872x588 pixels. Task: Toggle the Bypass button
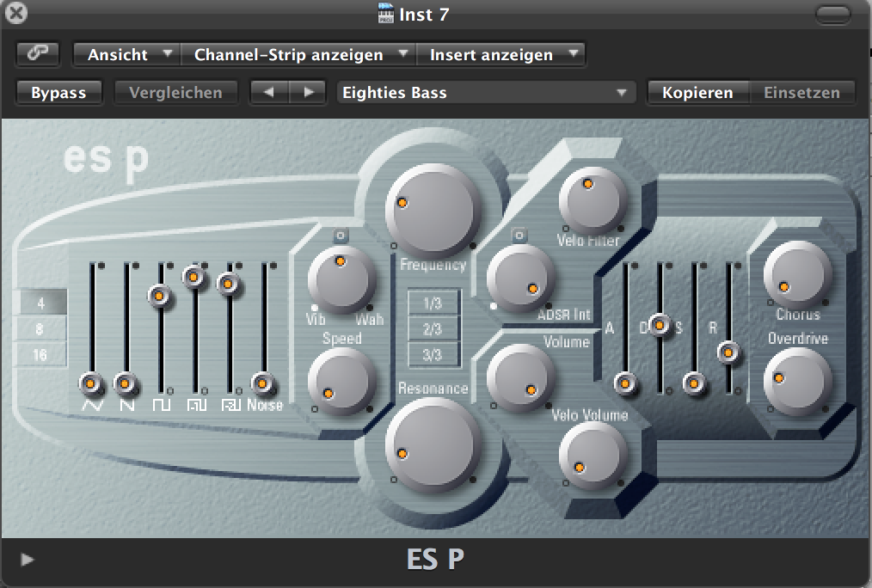(x=59, y=92)
